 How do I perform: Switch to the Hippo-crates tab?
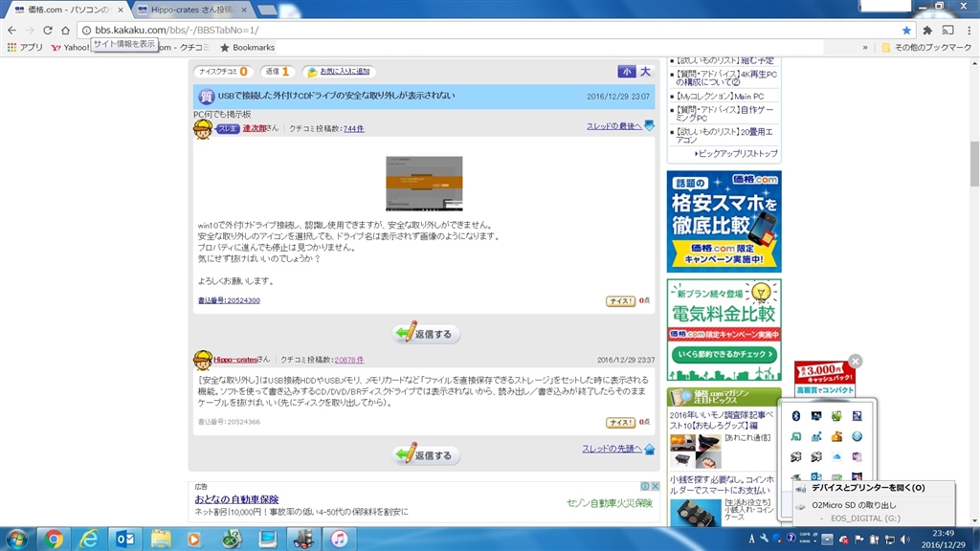pos(192,10)
